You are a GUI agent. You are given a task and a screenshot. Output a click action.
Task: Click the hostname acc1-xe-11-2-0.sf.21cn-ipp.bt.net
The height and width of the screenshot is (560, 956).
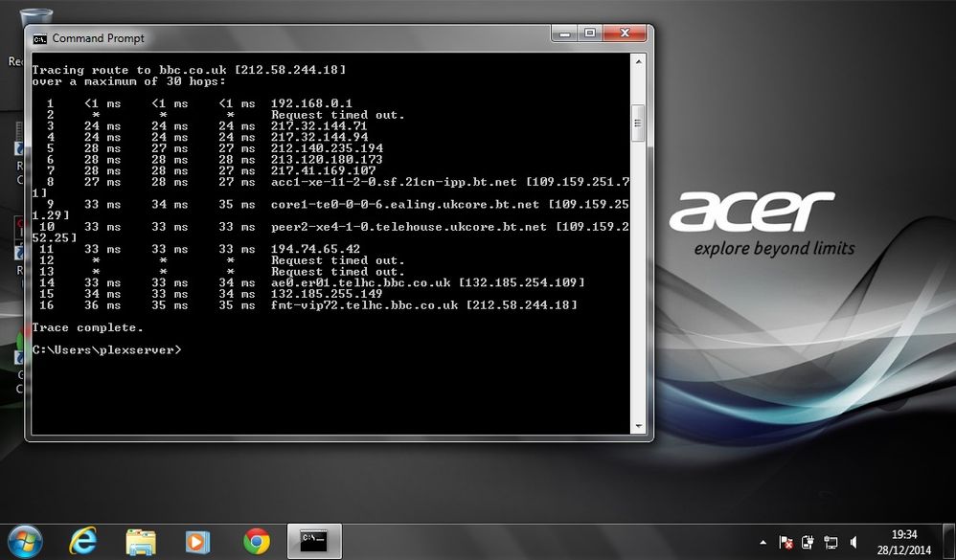(x=394, y=182)
